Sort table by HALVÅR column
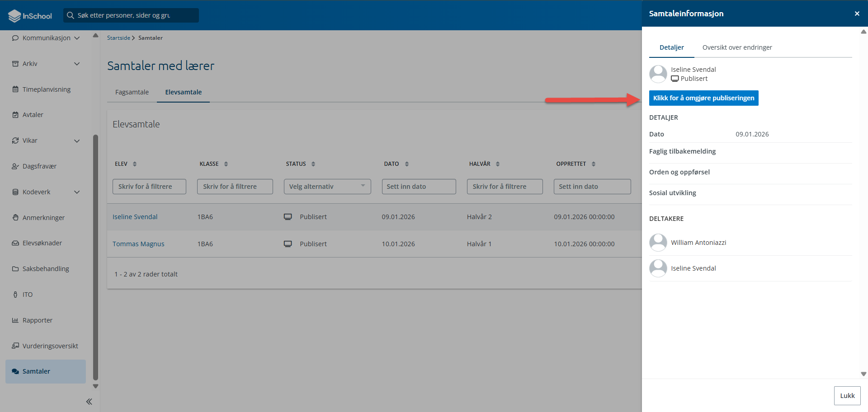The width and height of the screenshot is (868, 412). [498, 164]
